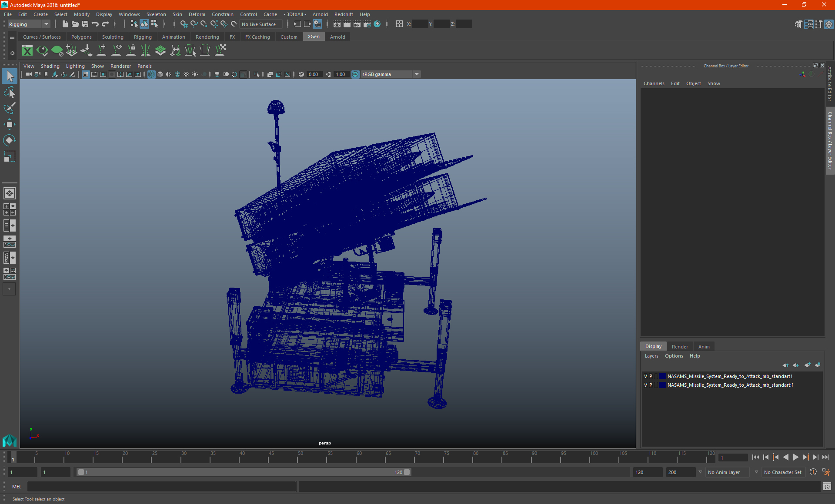This screenshot has height=504, width=835.
Task: Switch to the Polygons shelf tab
Action: point(81,37)
